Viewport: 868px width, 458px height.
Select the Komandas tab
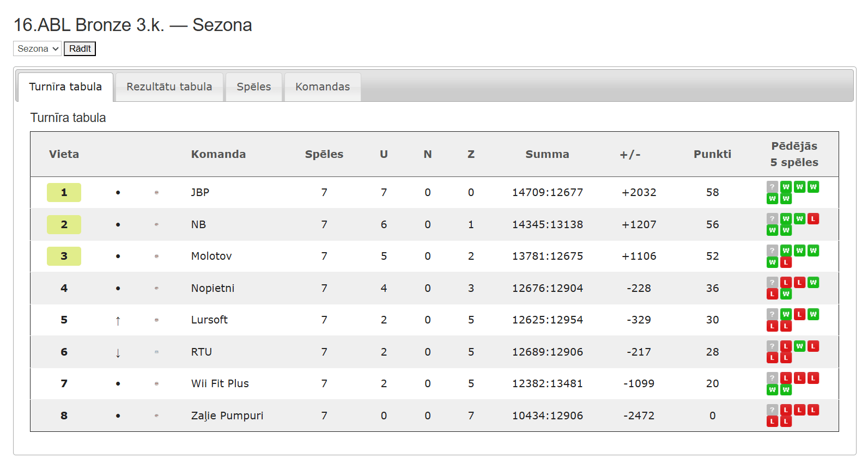323,87
